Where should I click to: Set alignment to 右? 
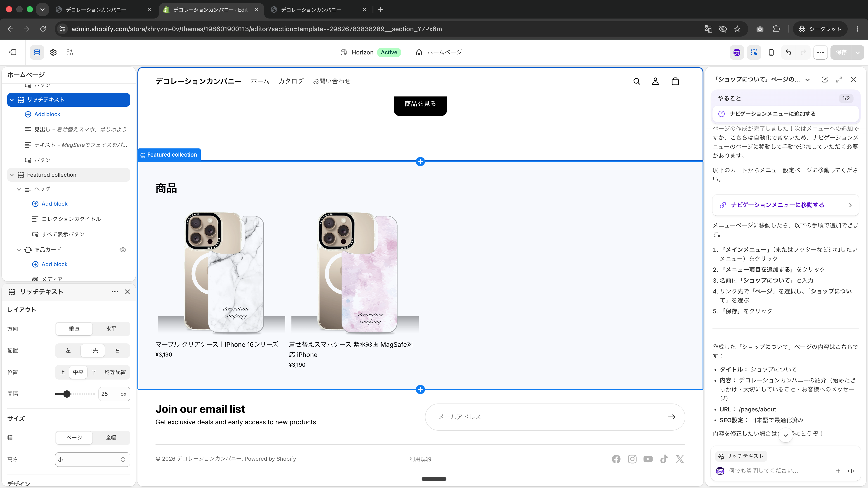pos(117,350)
